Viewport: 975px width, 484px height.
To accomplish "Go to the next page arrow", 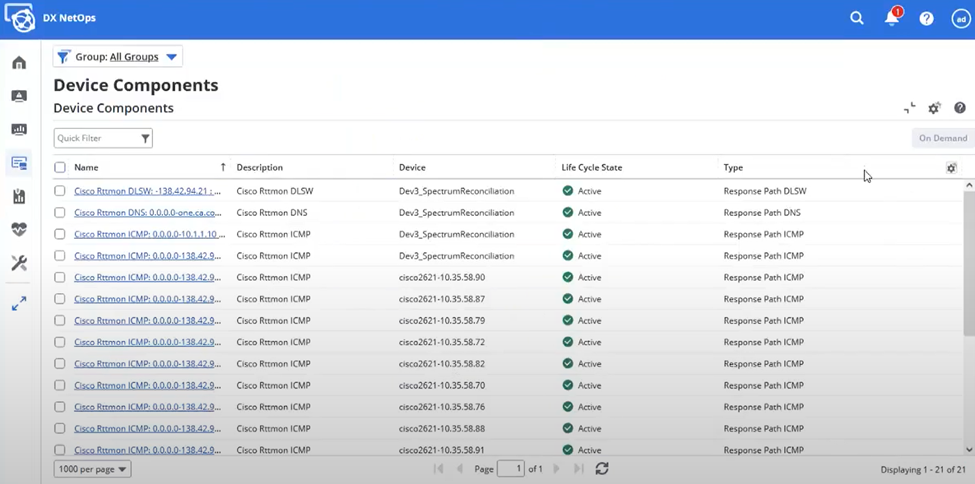I will (x=557, y=469).
